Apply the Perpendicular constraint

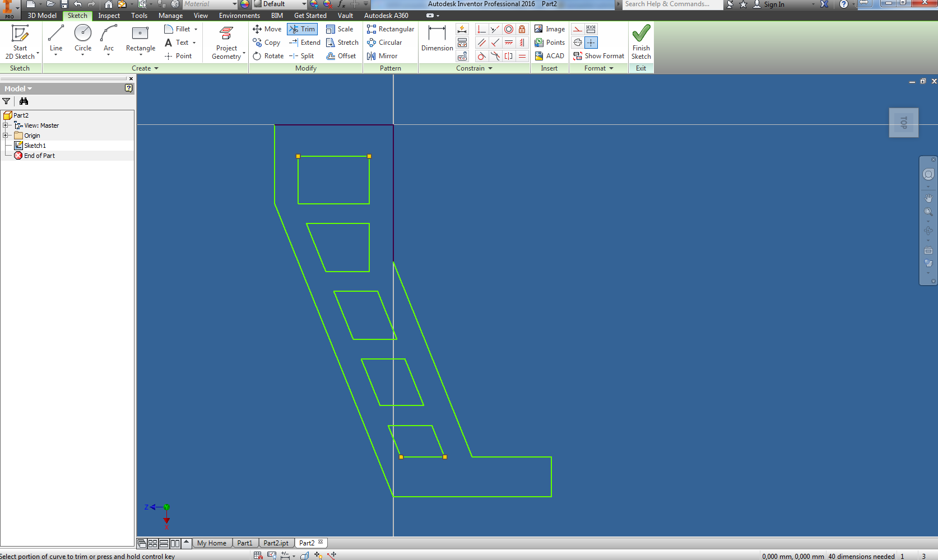click(x=495, y=43)
